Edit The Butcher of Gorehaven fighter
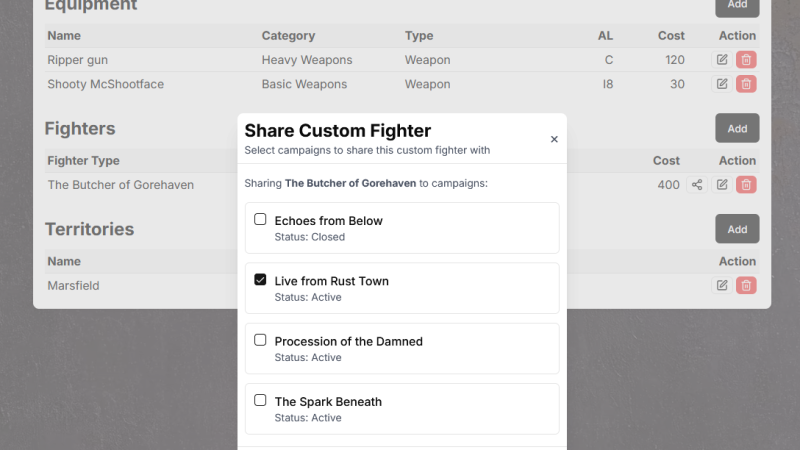 (x=722, y=185)
